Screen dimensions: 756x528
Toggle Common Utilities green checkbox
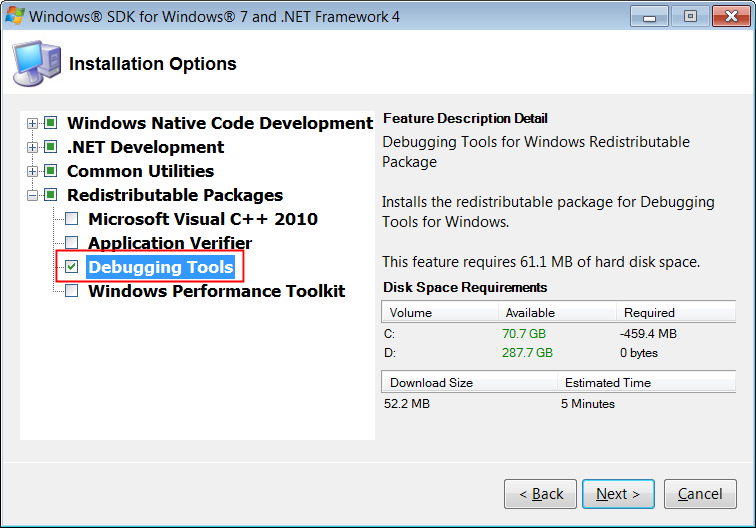tap(51, 171)
